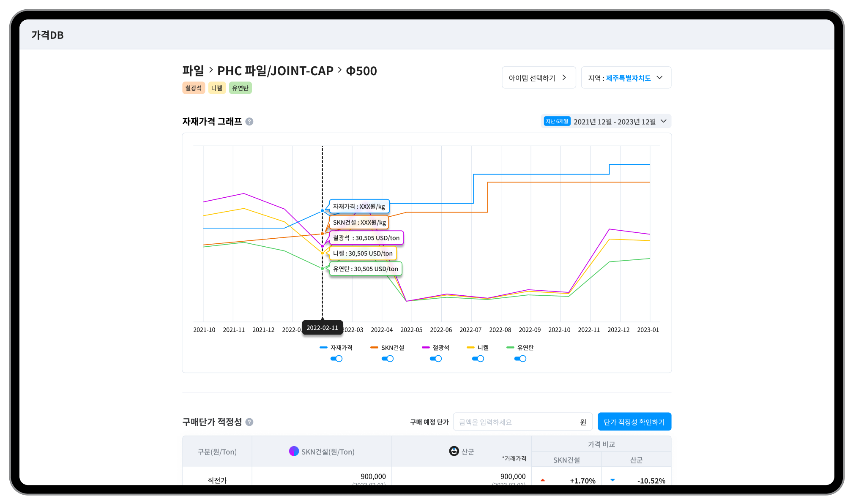Click help icon next to 자재가격 그래프

click(249, 122)
